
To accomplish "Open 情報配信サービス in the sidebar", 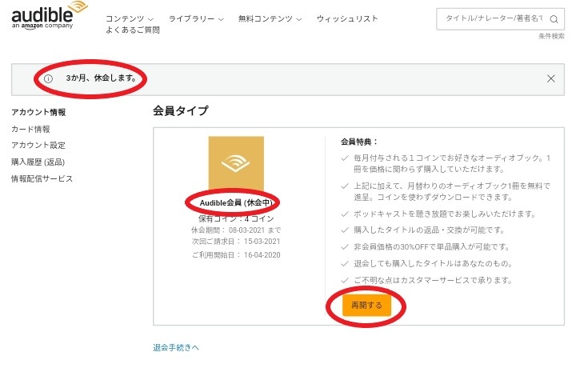I will [x=42, y=178].
